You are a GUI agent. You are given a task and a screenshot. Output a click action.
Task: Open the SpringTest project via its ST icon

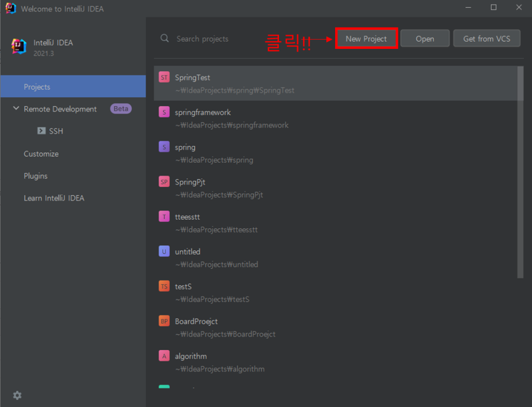click(164, 77)
